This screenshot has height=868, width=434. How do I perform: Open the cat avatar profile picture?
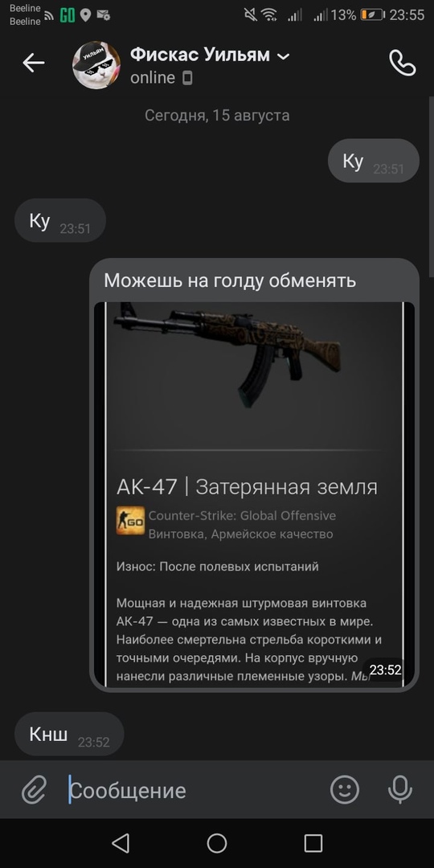(96, 64)
